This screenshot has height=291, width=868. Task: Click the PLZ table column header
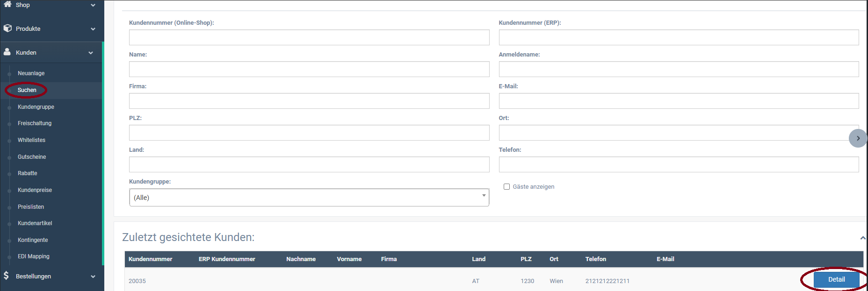coord(526,259)
